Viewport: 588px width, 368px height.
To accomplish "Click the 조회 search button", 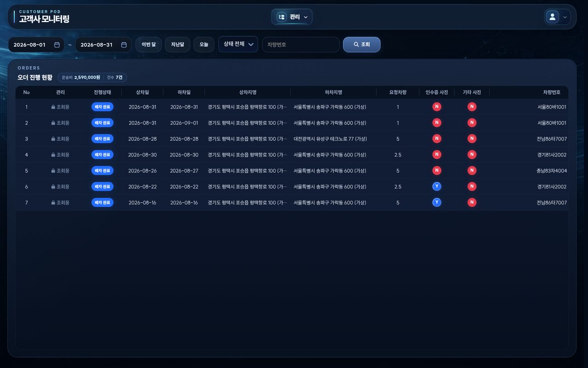I will point(362,45).
